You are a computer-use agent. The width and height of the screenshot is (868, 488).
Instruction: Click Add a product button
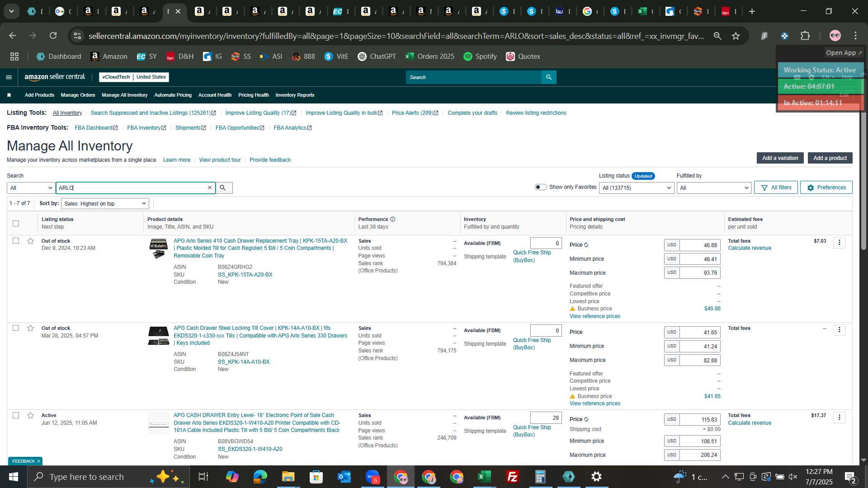coord(830,158)
